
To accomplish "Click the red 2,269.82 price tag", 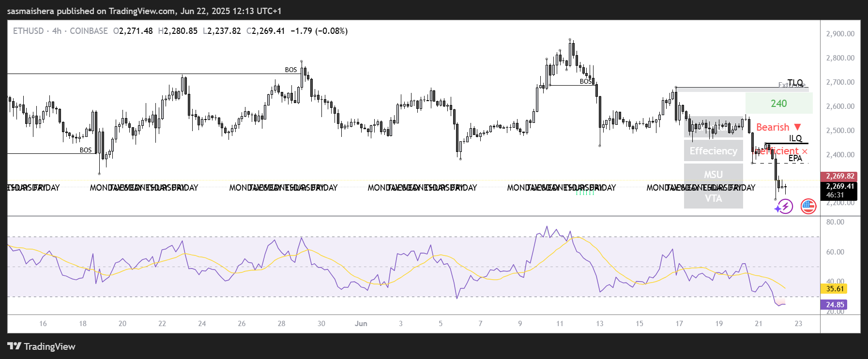I will point(839,176).
